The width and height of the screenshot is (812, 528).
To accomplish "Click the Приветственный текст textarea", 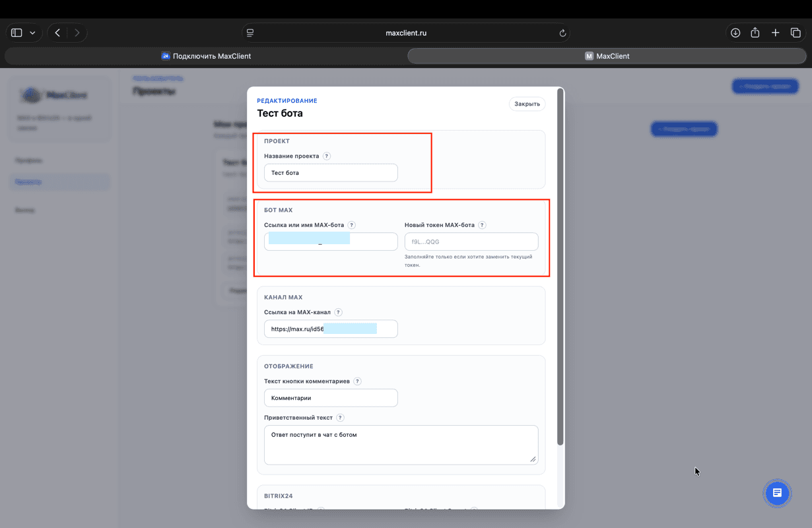I will pos(401,445).
